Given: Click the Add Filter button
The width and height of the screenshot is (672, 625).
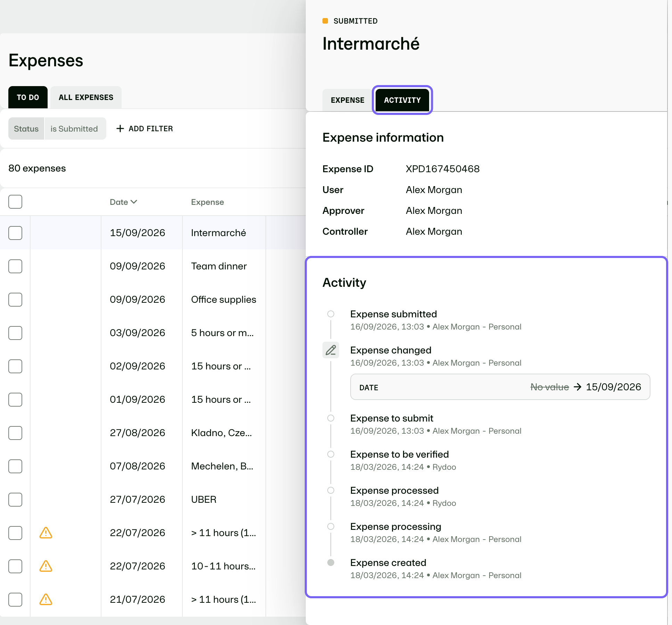Looking at the screenshot, I should [x=144, y=128].
